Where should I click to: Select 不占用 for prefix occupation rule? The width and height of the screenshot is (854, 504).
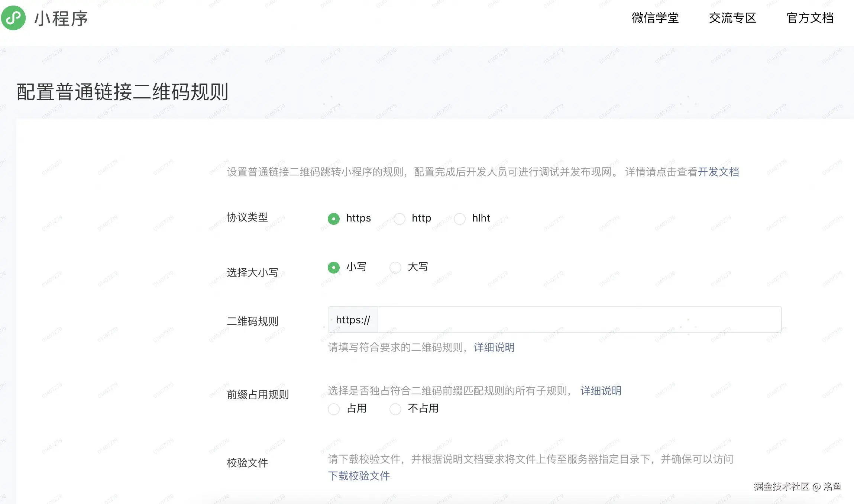pyautogui.click(x=395, y=409)
